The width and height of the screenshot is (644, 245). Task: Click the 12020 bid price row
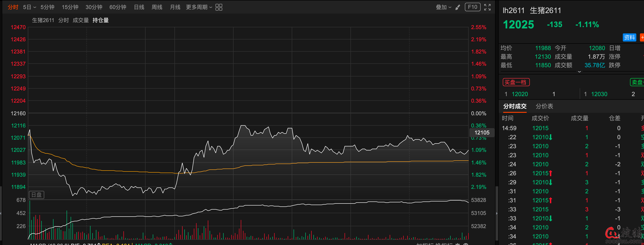point(520,94)
